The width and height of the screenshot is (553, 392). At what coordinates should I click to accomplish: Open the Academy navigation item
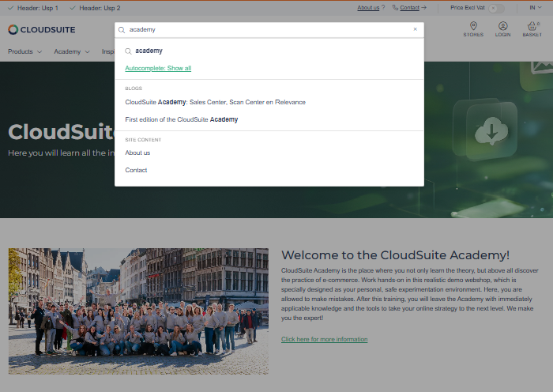tap(67, 51)
